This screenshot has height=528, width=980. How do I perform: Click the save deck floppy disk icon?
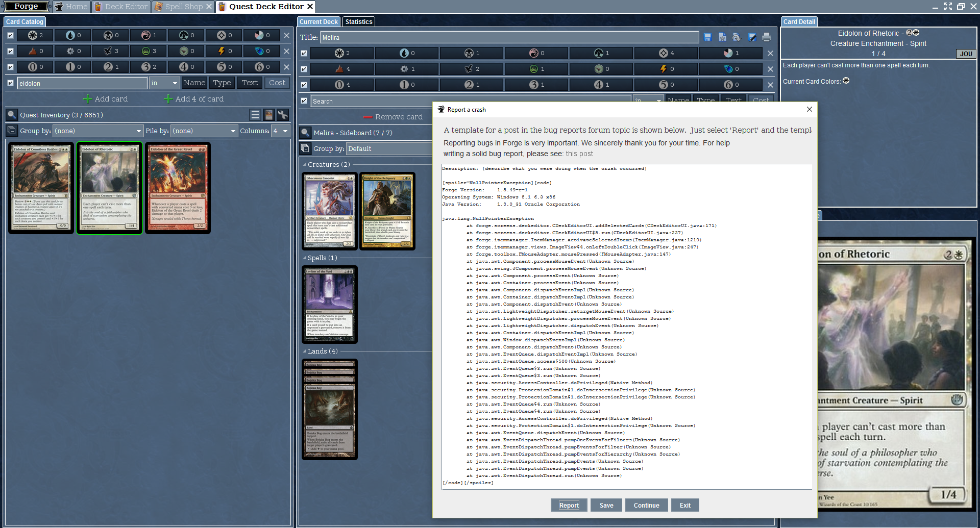[707, 37]
